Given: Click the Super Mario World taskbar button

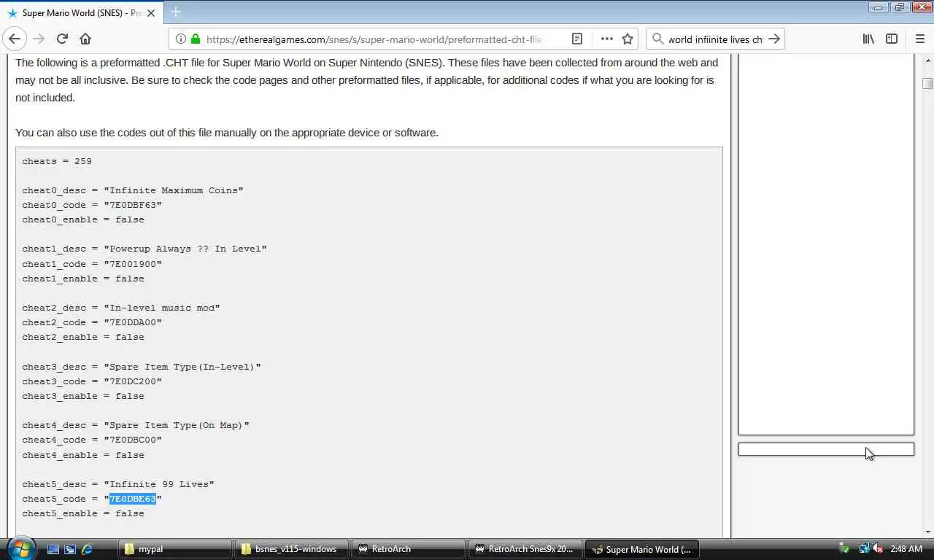Looking at the screenshot, I should 641,549.
